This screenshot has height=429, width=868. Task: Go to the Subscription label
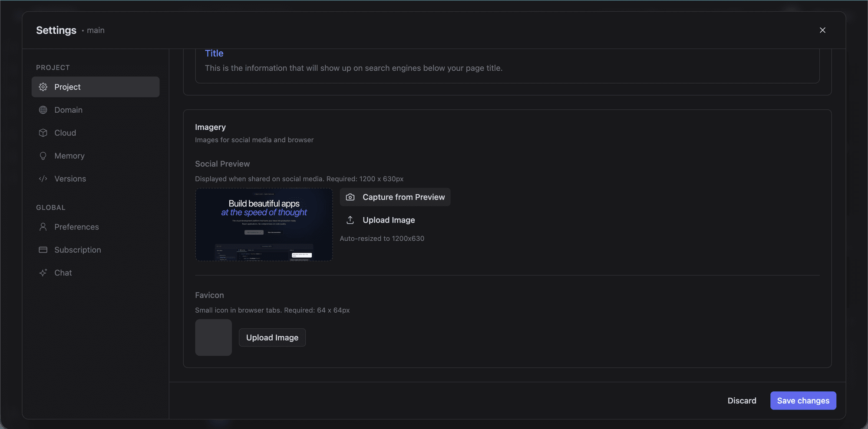click(x=78, y=250)
